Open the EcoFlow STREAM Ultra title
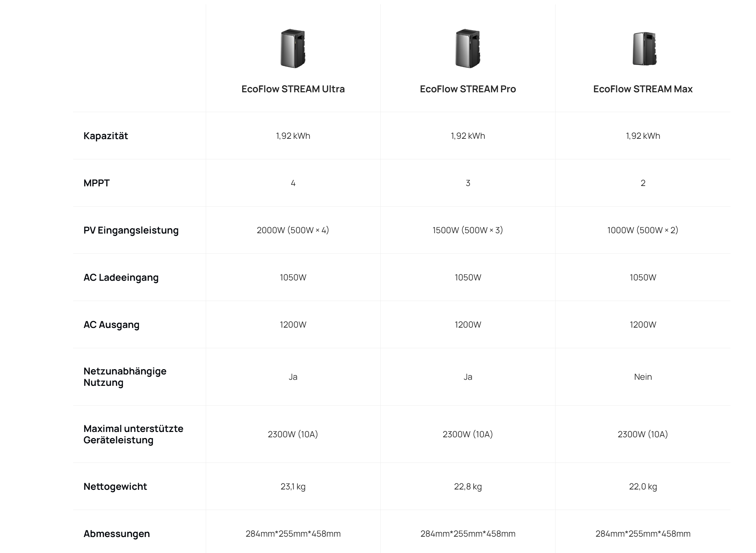The width and height of the screenshot is (756, 553). point(293,89)
